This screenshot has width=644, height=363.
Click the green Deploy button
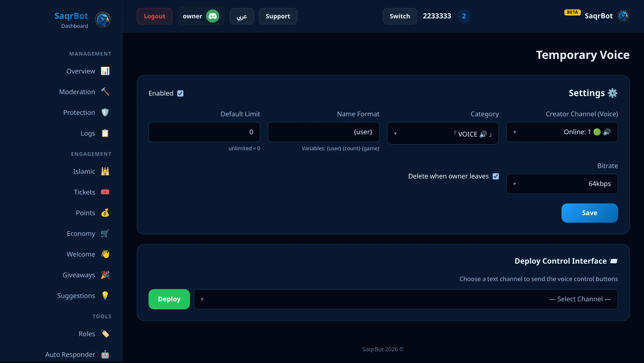[x=169, y=299]
